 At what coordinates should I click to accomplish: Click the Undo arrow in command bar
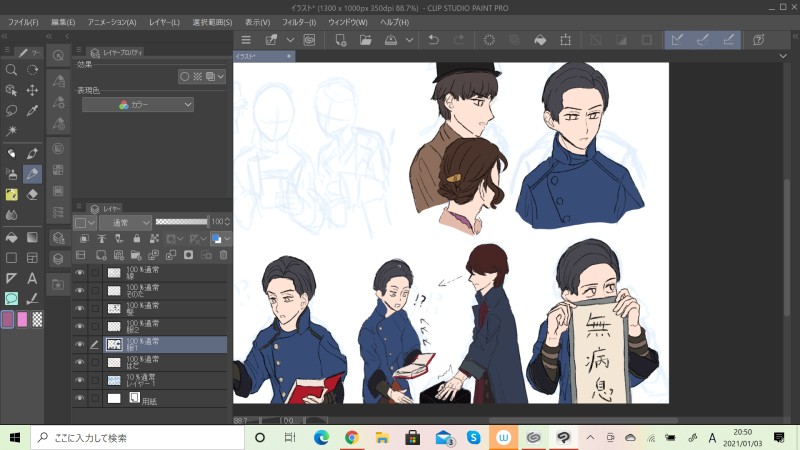click(434, 40)
